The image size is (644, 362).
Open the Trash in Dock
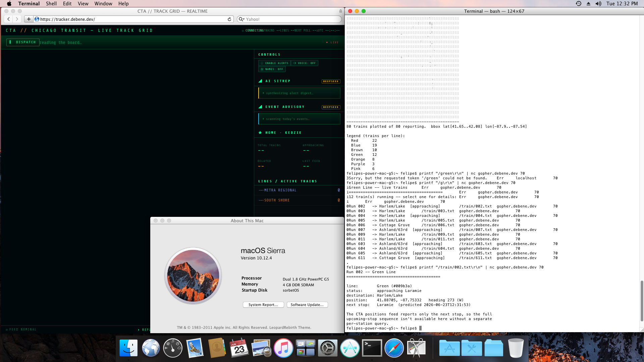tap(516, 348)
